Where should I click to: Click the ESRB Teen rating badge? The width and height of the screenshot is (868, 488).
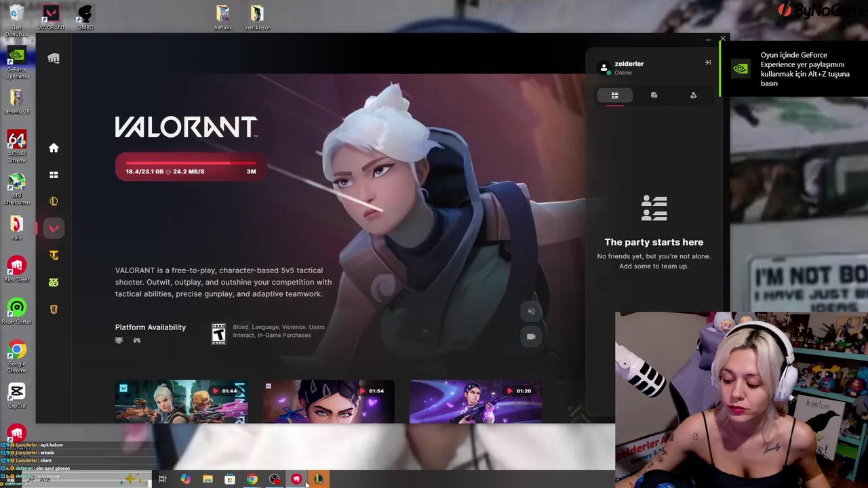[x=218, y=333]
